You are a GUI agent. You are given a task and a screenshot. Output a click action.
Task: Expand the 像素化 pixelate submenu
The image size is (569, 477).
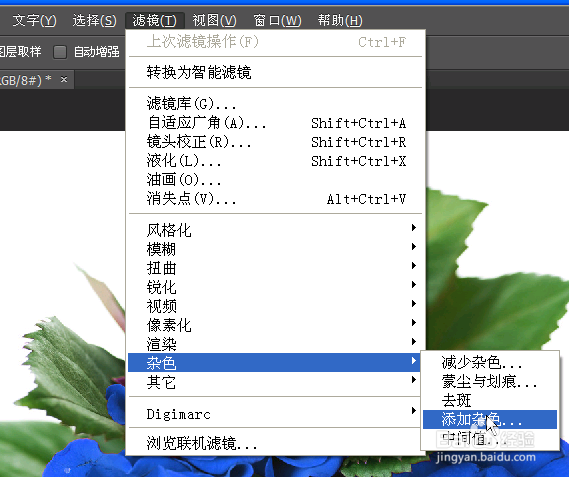[275, 325]
